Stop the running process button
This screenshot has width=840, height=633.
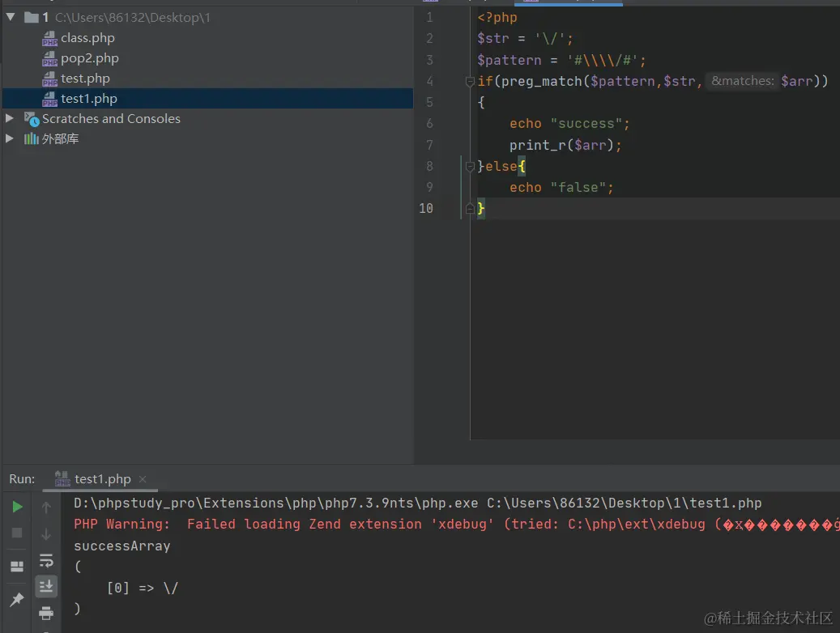tap(17, 533)
